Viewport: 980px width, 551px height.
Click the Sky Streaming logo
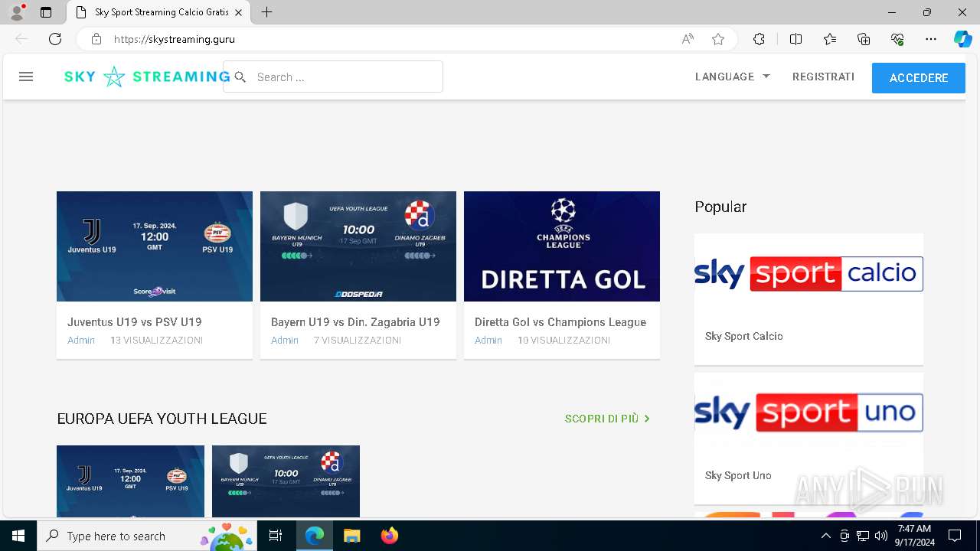[147, 77]
